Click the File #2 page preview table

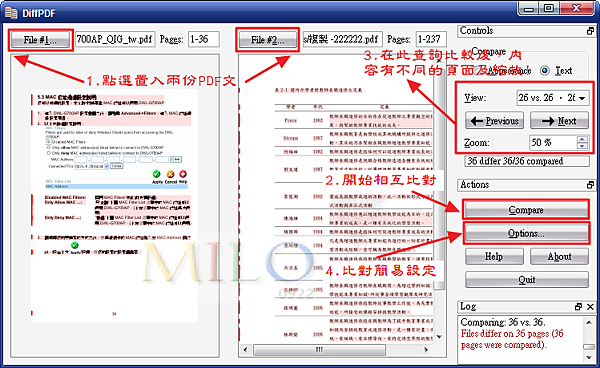click(354, 223)
